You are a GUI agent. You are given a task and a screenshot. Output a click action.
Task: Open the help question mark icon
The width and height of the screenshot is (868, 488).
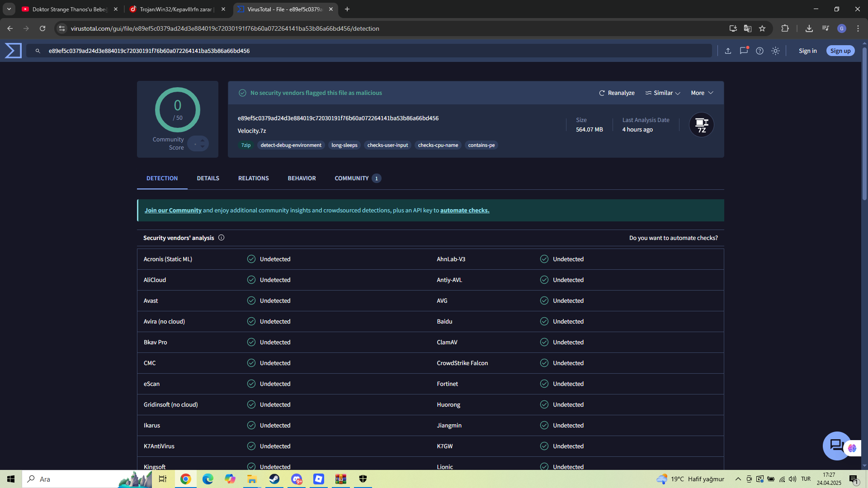tap(759, 51)
